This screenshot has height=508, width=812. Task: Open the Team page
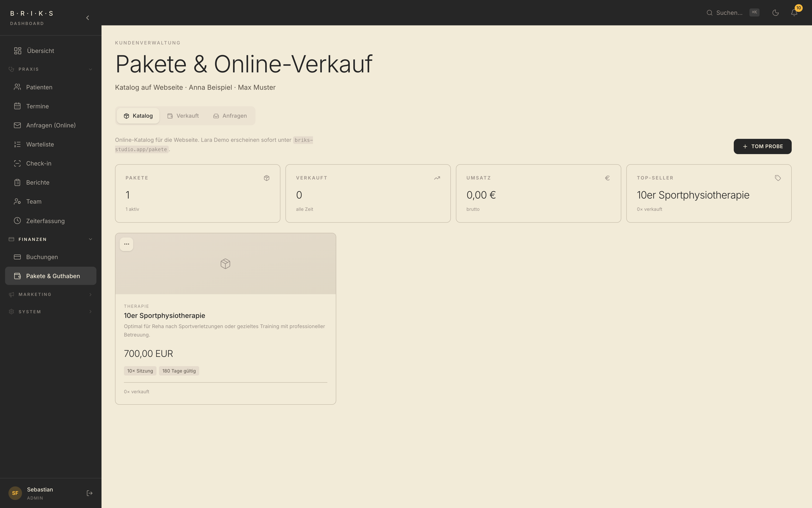(51, 202)
